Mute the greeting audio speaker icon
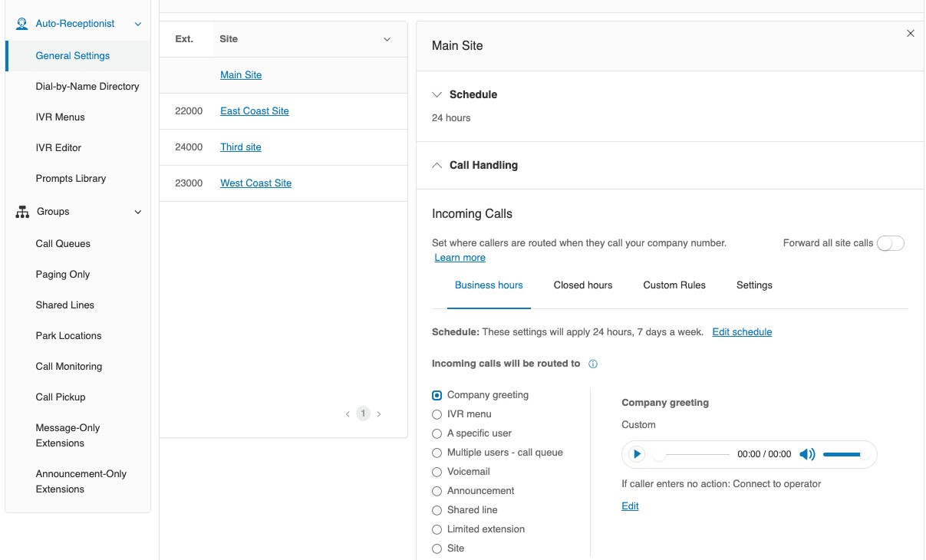This screenshot has height=560, width=926. tap(807, 454)
